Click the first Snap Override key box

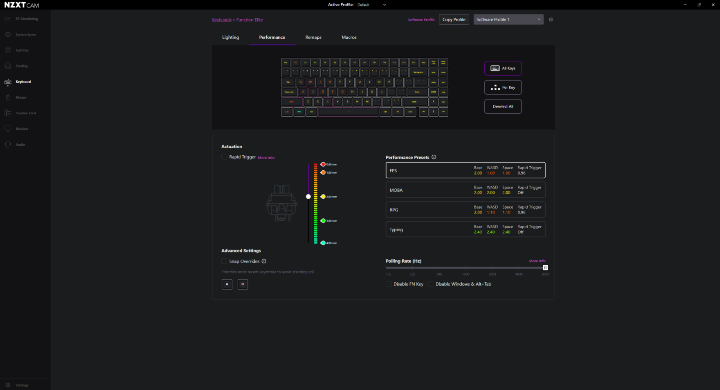click(227, 284)
